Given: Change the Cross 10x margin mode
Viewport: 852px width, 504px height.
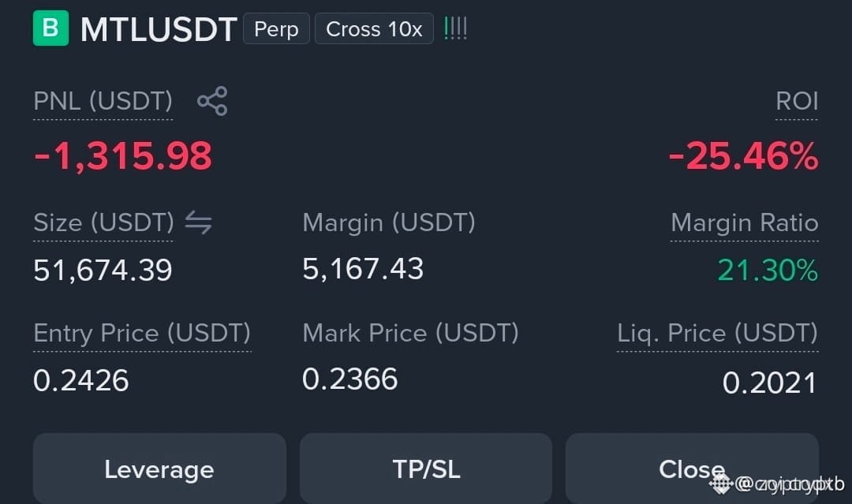Looking at the screenshot, I should tap(374, 28).
